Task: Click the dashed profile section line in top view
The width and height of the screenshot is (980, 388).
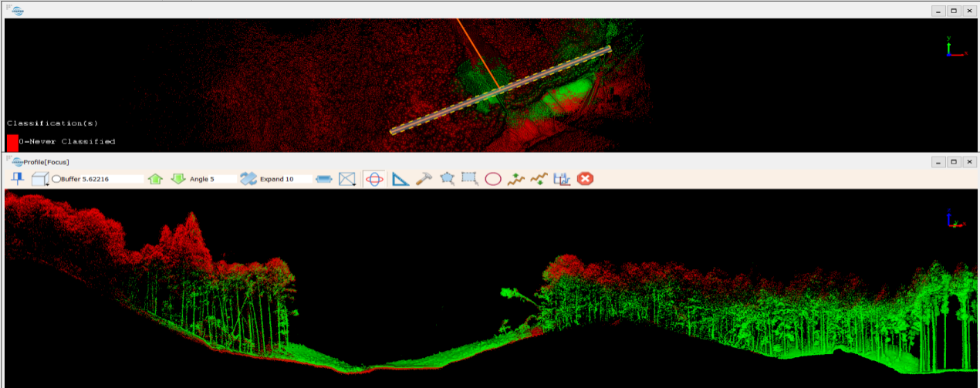Action: [x=501, y=89]
